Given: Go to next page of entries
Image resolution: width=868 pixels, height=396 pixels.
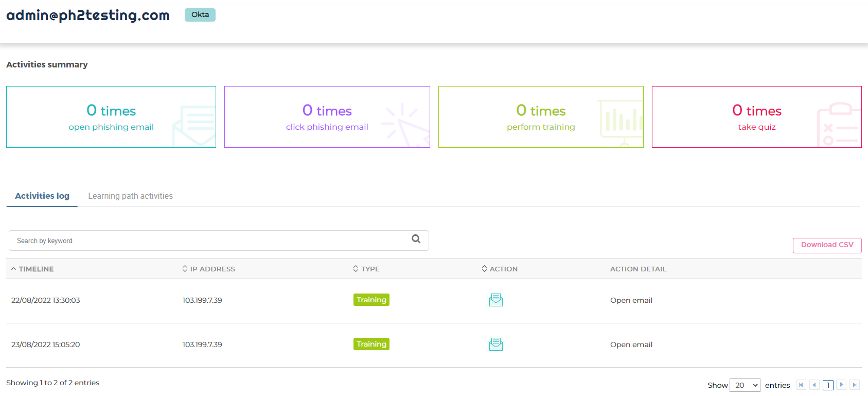Looking at the screenshot, I should (x=842, y=385).
